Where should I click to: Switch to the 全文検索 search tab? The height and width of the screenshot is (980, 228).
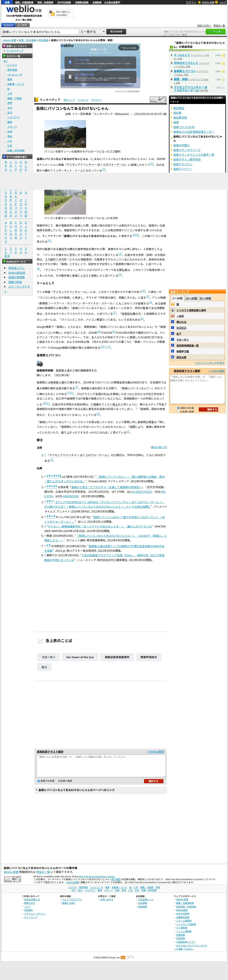(22, 25)
